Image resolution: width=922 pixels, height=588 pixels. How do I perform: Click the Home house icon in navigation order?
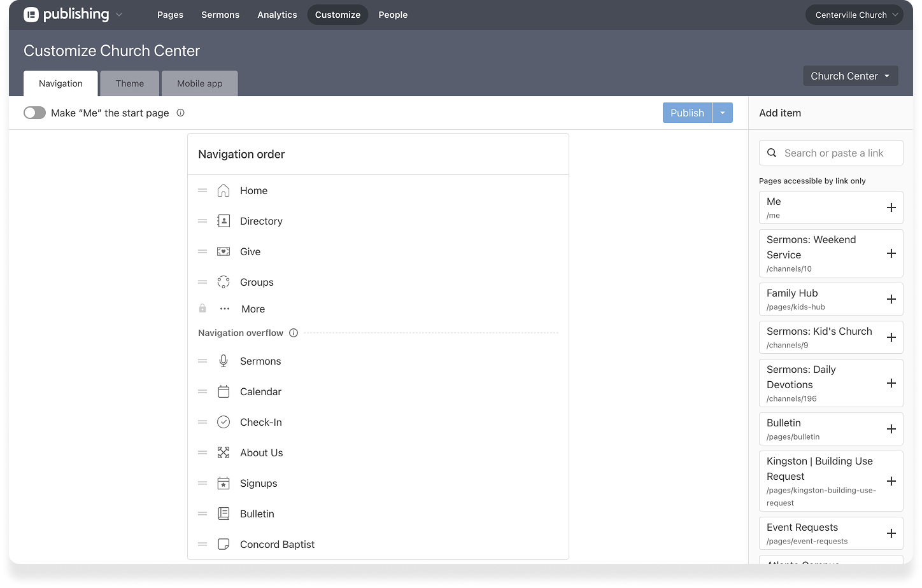[223, 191]
